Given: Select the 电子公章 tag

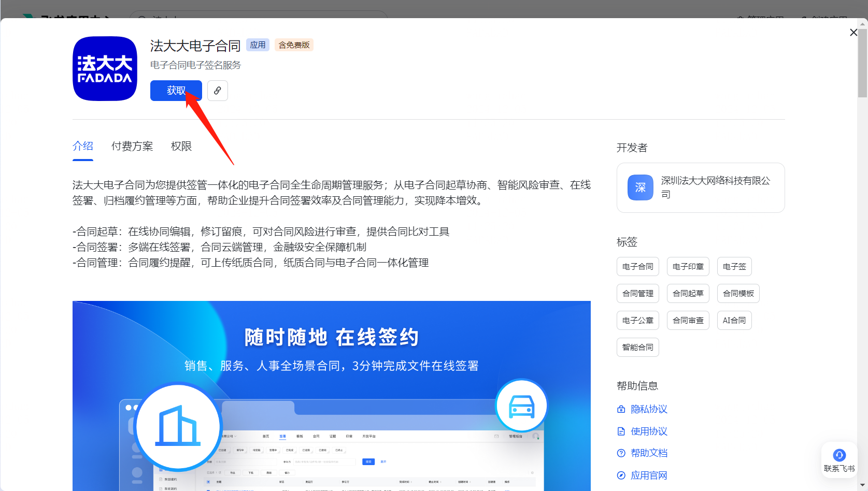Looking at the screenshot, I should [638, 320].
